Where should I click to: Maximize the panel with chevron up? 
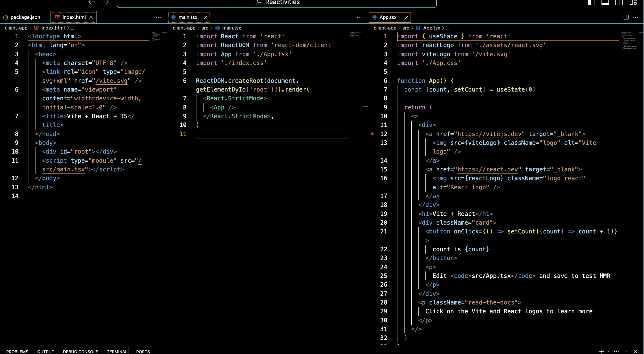pyautogui.click(x=626, y=351)
